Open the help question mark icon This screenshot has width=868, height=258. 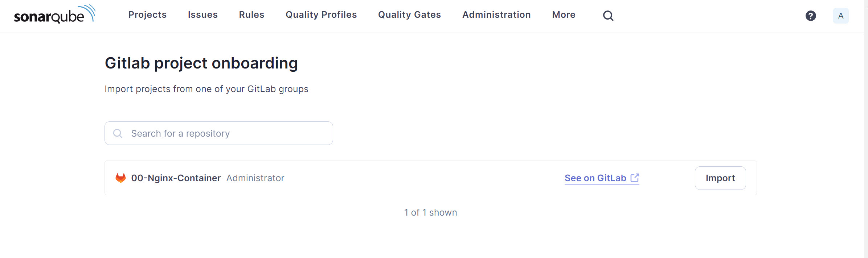pos(811,16)
